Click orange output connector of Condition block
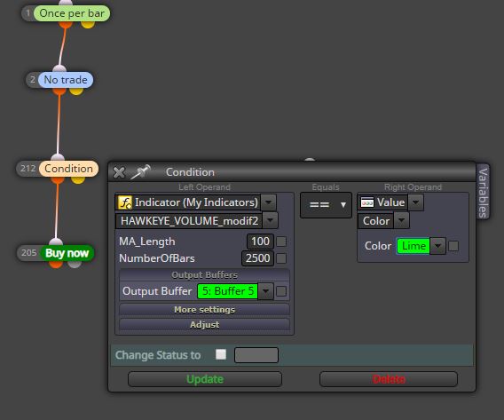The height and width of the screenshot is (420, 504). click(x=58, y=179)
